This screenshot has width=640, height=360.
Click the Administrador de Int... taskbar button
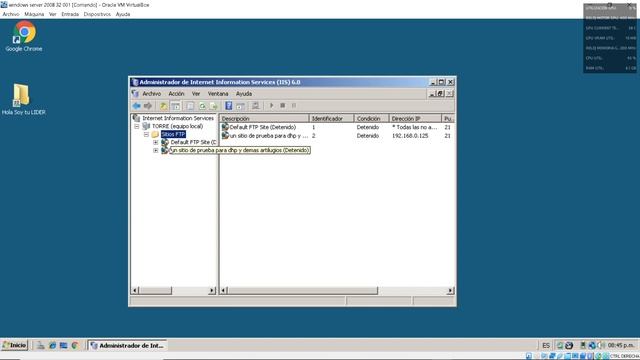127,345
